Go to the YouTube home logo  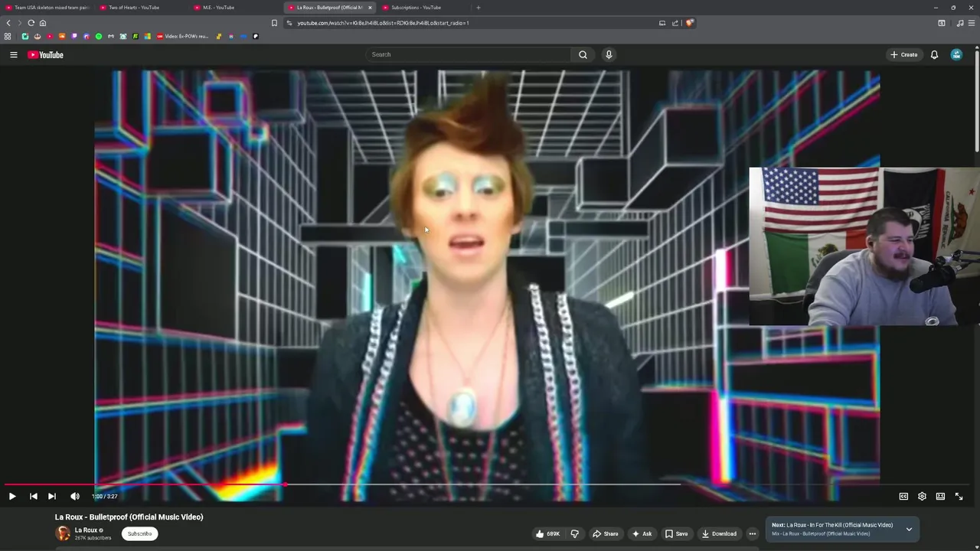tap(46, 54)
